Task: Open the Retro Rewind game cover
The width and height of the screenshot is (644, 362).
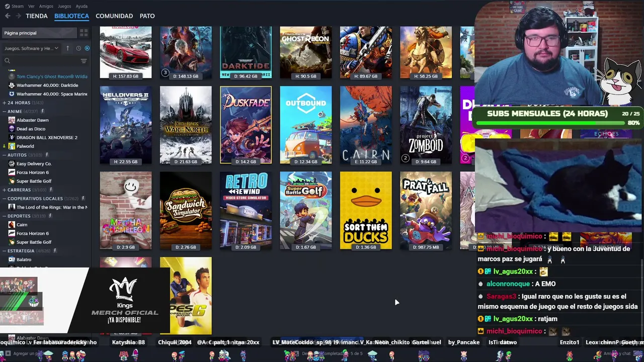Action: (246, 211)
